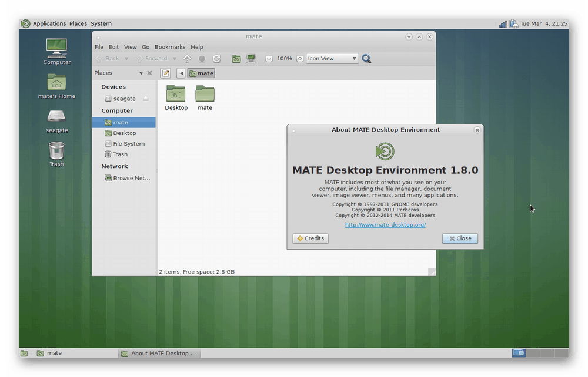The image size is (588, 377).
Task: Open Computer location from toolbar
Action: (x=251, y=59)
